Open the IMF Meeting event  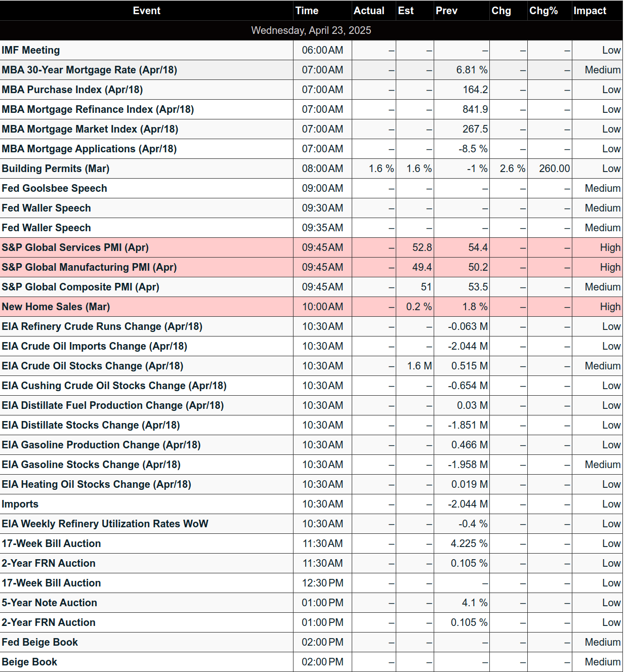(31, 50)
